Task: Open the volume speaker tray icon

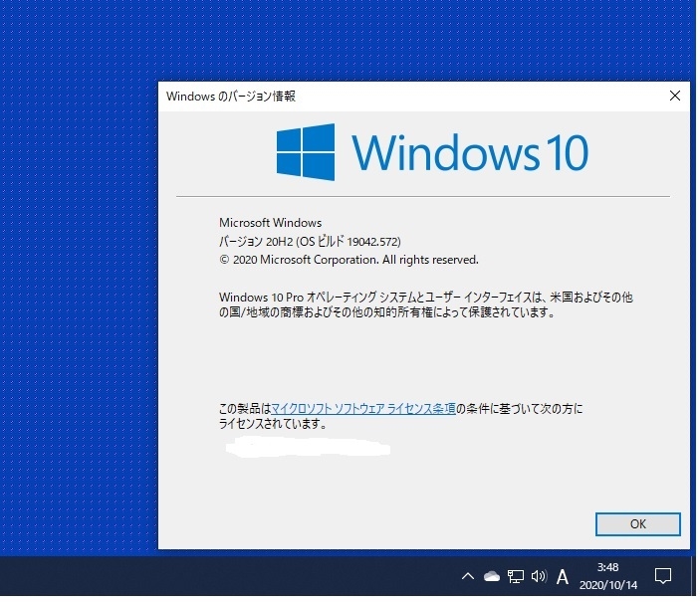Action: point(539,576)
